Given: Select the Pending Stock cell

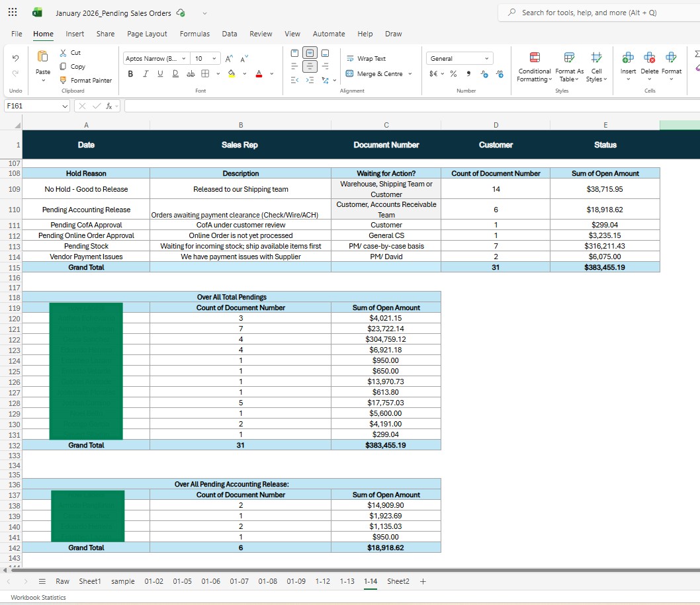Looking at the screenshot, I should pos(86,246).
